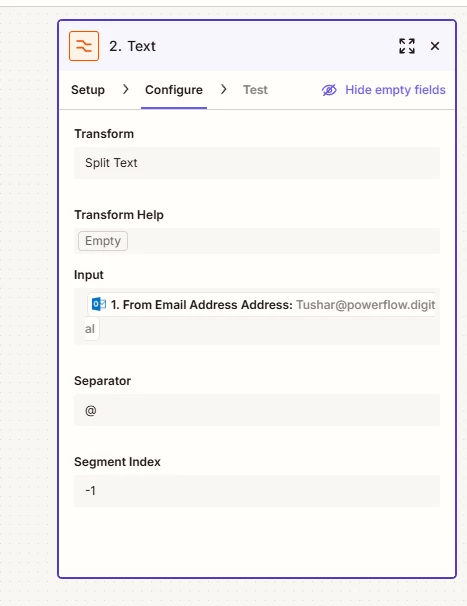This screenshot has width=467, height=606.
Task: Click the wrapped "al" pill fragment in Input
Action: pyautogui.click(x=92, y=329)
